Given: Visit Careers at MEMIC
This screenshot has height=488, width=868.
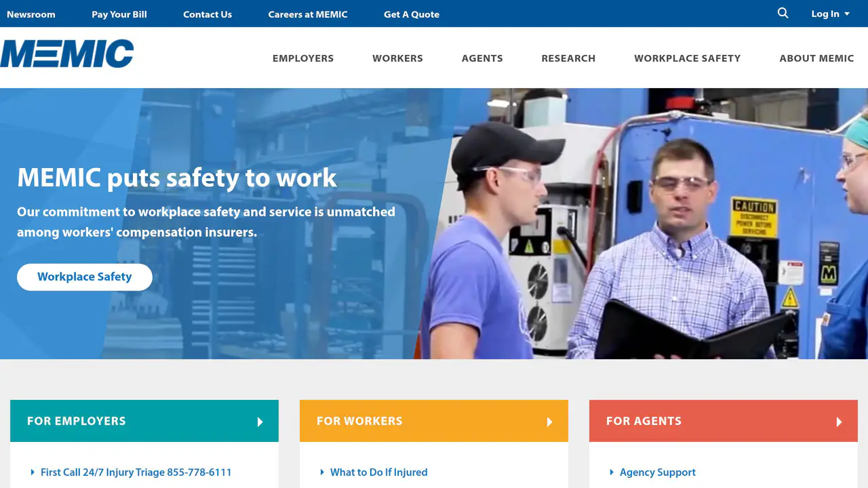Looking at the screenshot, I should (x=308, y=14).
